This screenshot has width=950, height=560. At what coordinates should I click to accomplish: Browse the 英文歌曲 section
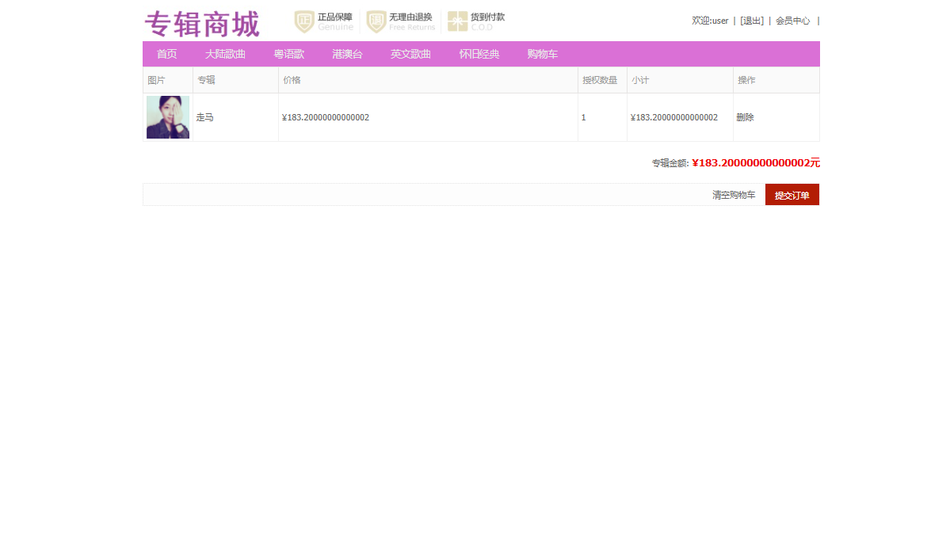(x=410, y=54)
